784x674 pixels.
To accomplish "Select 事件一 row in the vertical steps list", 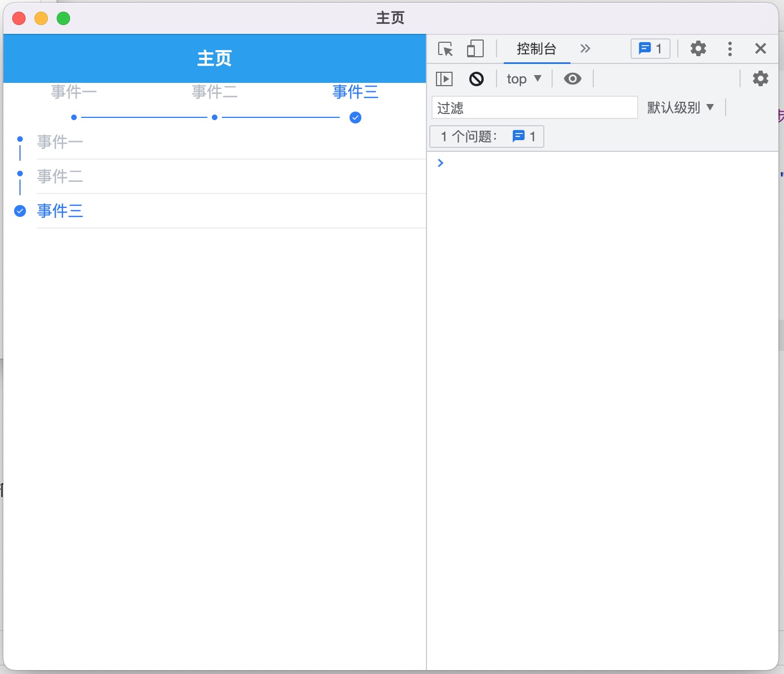I will (x=231, y=142).
